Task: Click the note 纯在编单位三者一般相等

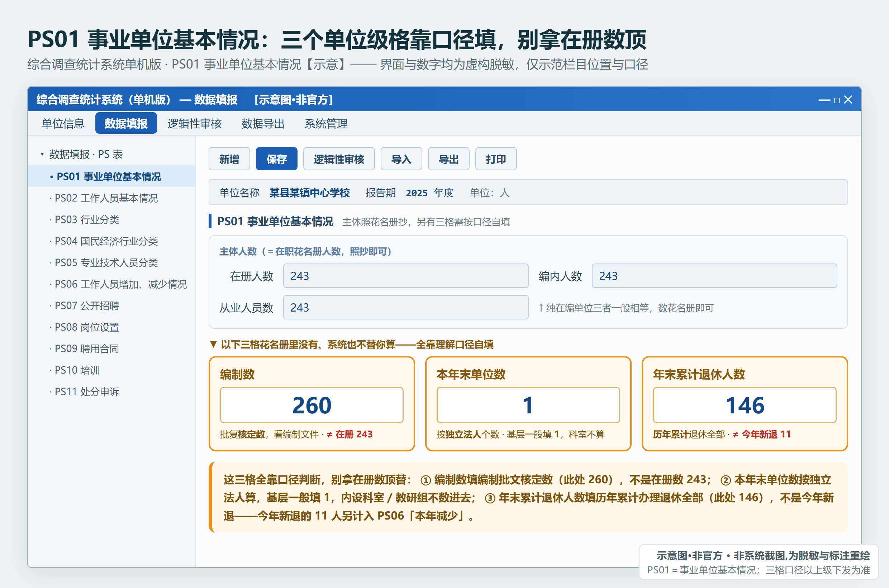Action: [x=626, y=308]
